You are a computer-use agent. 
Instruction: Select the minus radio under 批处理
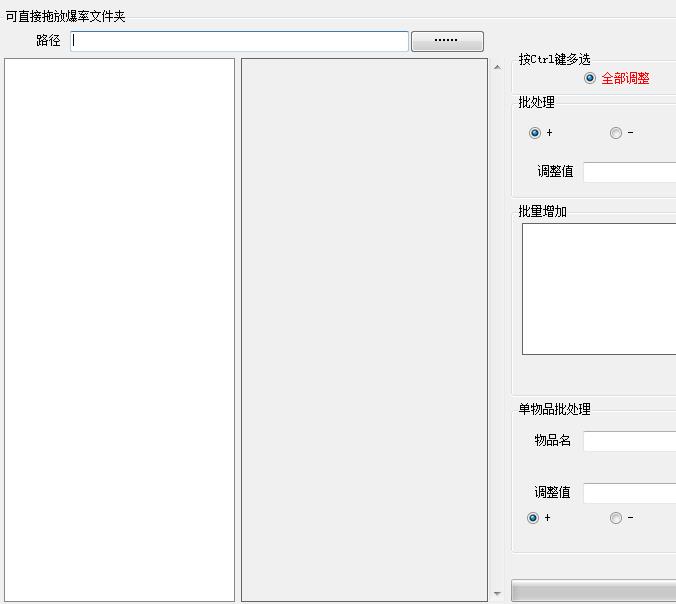click(616, 133)
